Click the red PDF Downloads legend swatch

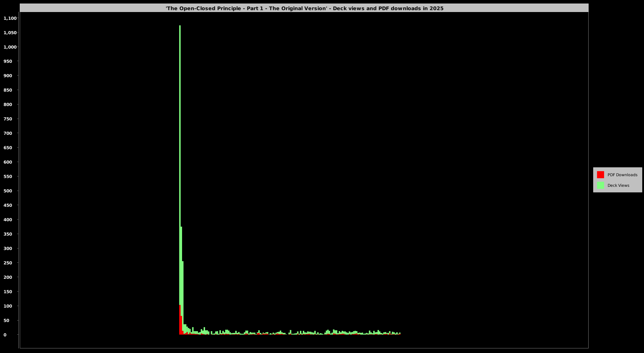(x=600, y=175)
